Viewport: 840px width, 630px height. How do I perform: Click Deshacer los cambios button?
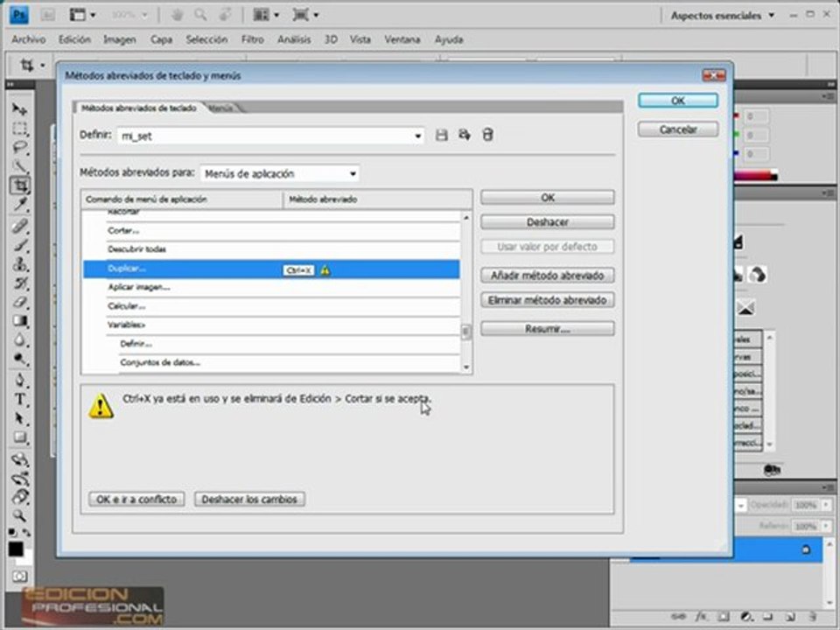tap(249, 500)
